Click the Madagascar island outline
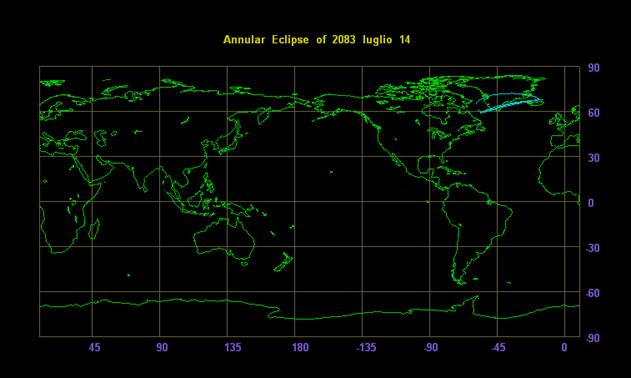The width and height of the screenshot is (631, 378). click(x=94, y=229)
